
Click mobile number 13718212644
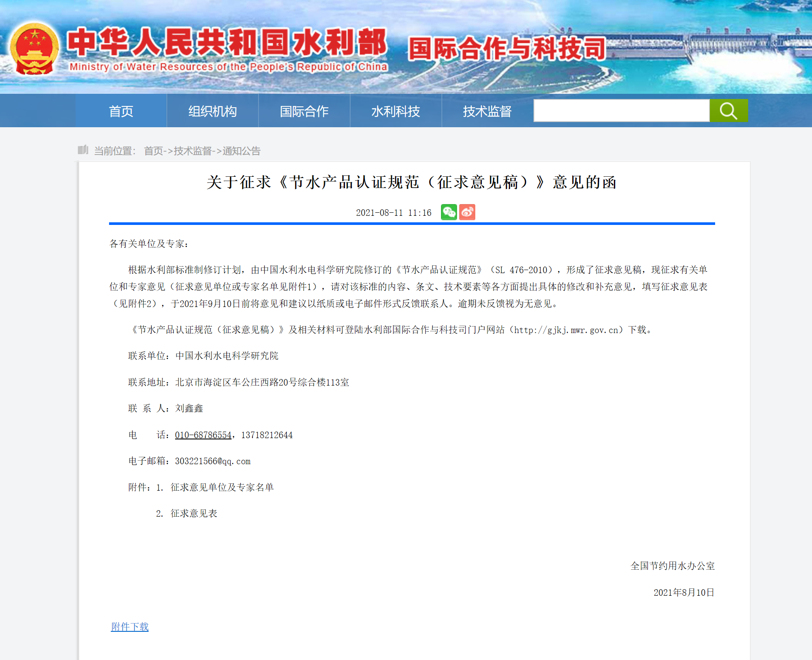click(x=267, y=435)
